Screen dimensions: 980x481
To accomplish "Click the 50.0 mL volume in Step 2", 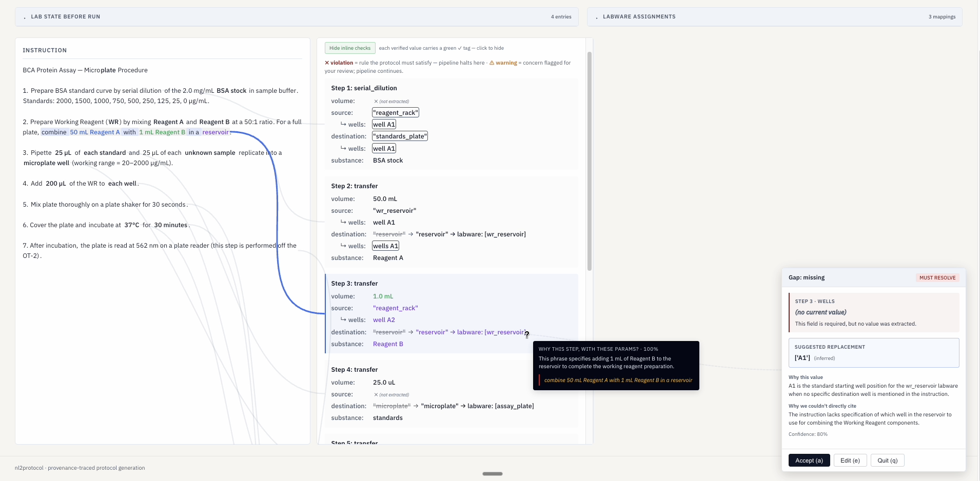I will (385, 198).
